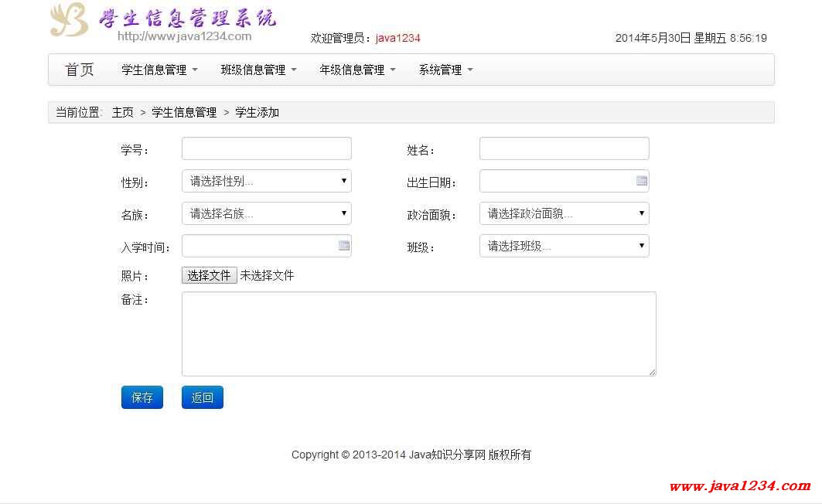822x504 pixels.
Task: Select a class from 班级 dropdown
Action: (564, 246)
